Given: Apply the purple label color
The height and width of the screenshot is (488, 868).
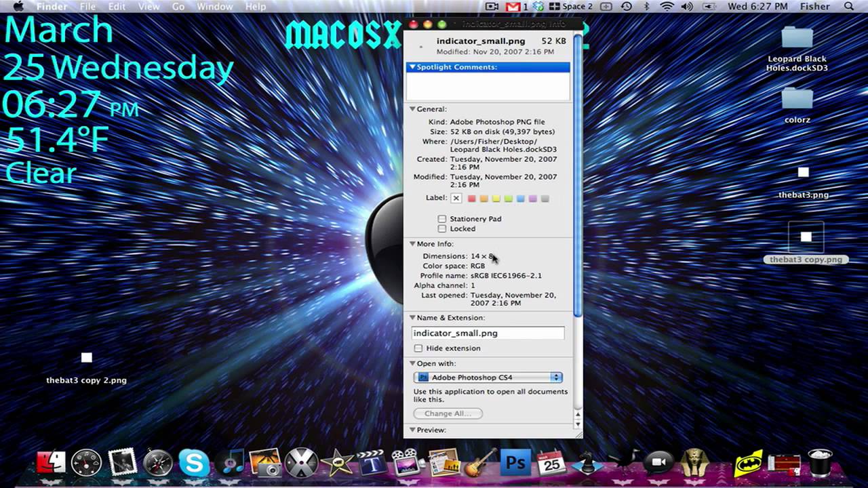Looking at the screenshot, I should point(532,199).
